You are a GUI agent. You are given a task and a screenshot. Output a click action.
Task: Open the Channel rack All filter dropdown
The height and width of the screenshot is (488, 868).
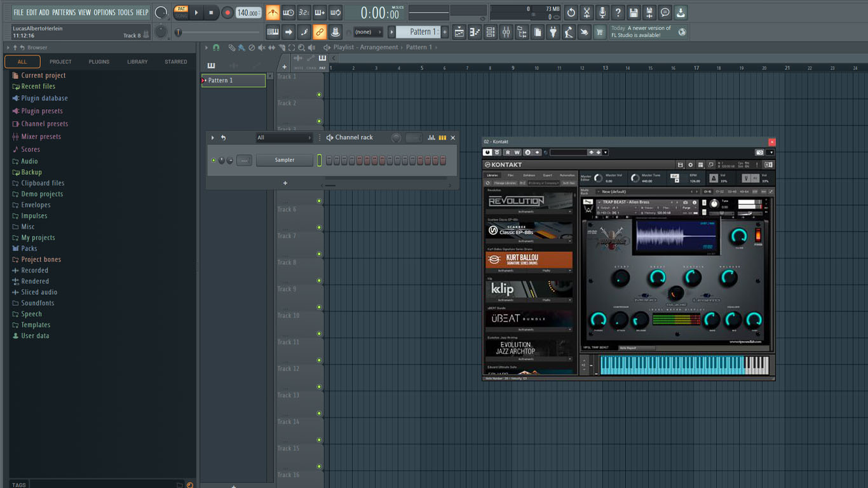coord(284,138)
